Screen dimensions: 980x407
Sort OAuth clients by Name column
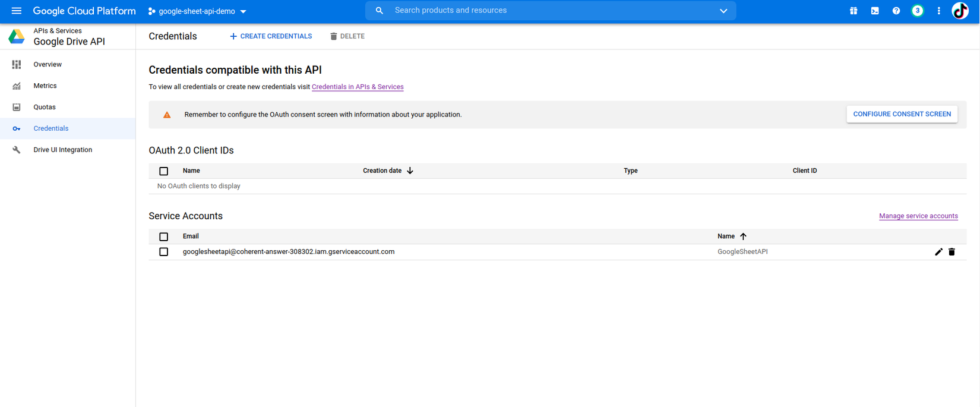191,171
